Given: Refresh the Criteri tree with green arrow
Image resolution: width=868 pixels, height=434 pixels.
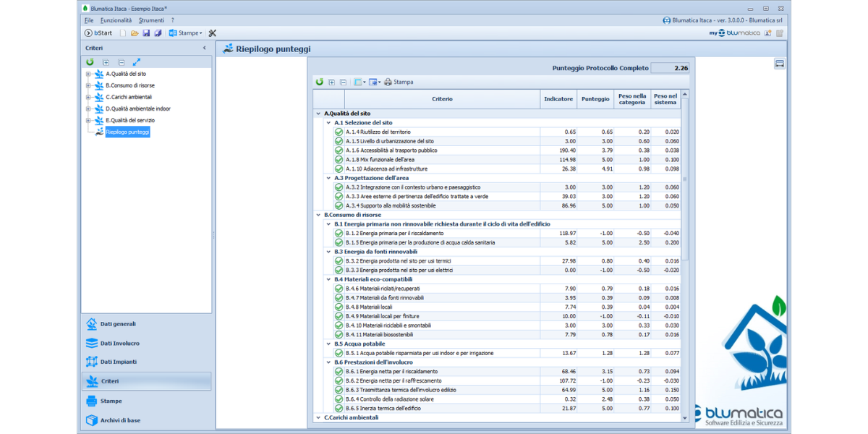Looking at the screenshot, I should (90, 63).
